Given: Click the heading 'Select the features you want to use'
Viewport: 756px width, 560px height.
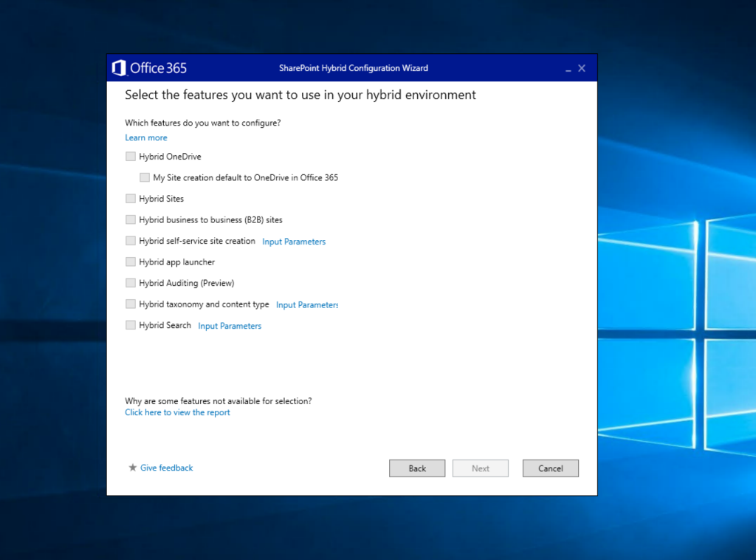Looking at the screenshot, I should [x=300, y=95].
